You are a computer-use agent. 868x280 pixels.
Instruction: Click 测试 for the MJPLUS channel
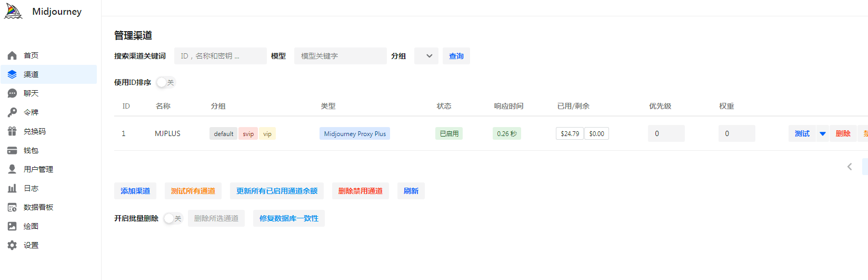coord(802,134)
